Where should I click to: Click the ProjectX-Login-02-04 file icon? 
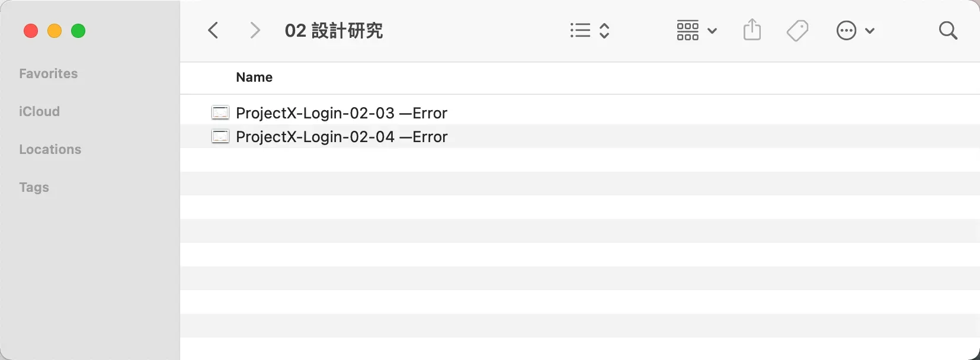pyautogui.click(x=220, y=137)
